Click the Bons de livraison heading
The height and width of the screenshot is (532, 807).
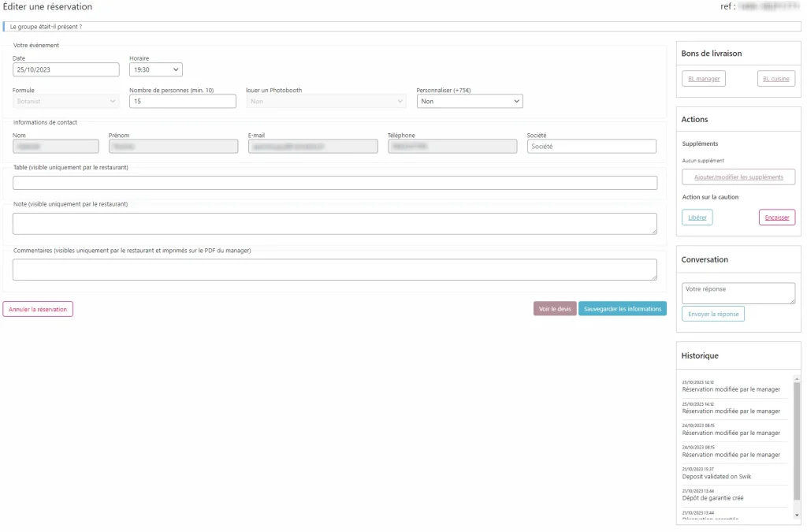pyautogui.click(x=712, y=54)
